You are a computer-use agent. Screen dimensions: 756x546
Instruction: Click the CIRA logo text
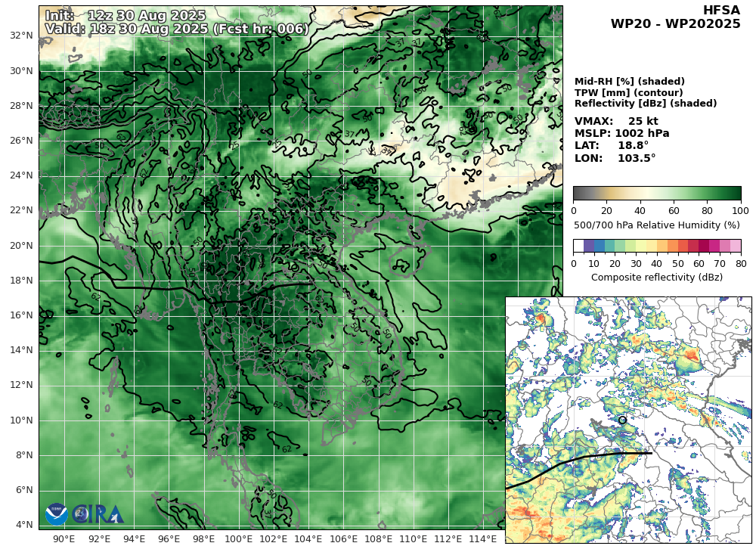click(97, 514)
